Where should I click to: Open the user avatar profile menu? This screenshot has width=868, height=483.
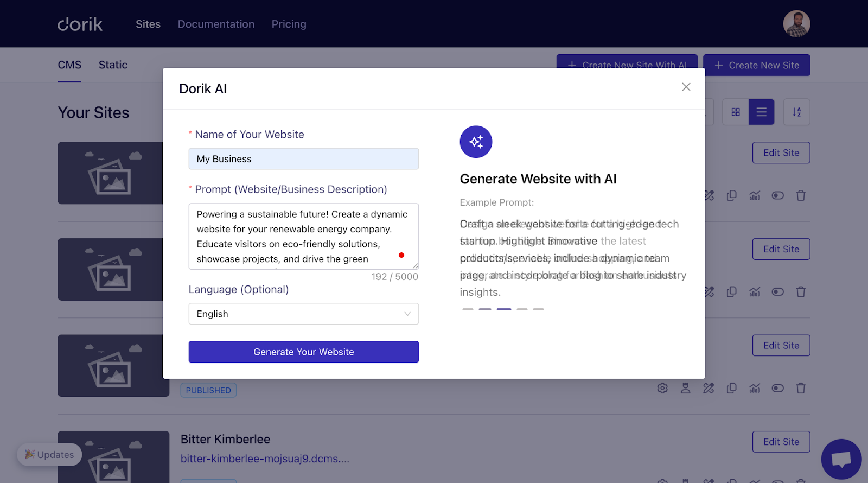click(796, 24)
